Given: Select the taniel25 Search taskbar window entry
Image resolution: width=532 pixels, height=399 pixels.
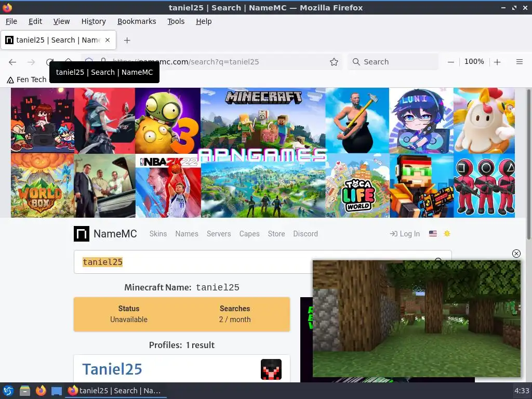Looking at the screenshot, I should pos(115,391).
